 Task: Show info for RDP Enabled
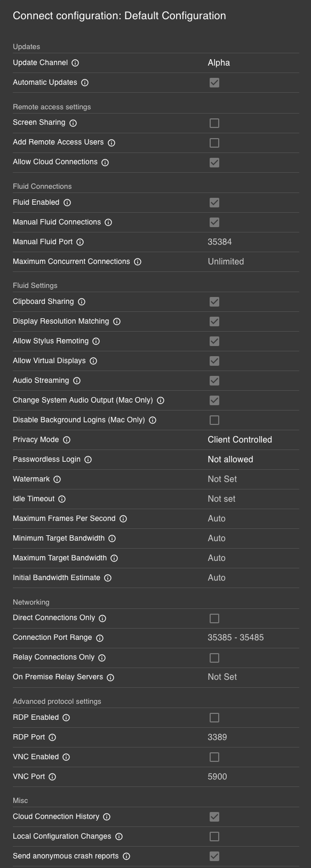click(x=67, y=718)
